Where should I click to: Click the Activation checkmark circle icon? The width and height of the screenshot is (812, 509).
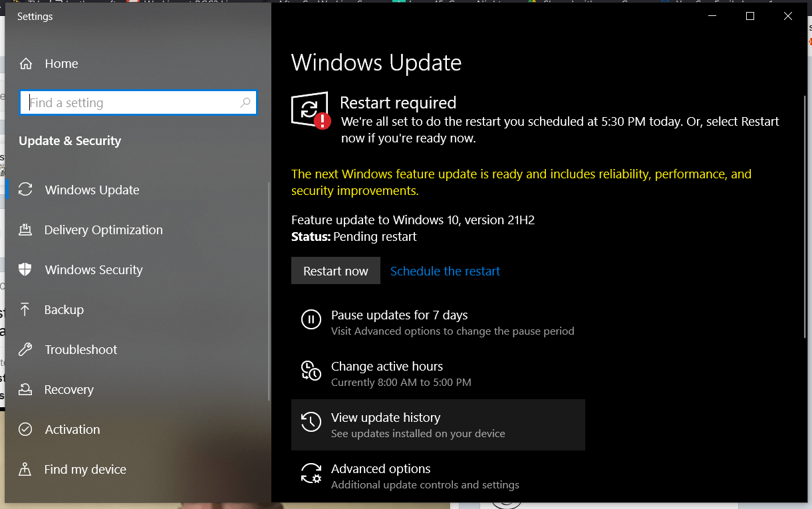click(x=25, y=429)
